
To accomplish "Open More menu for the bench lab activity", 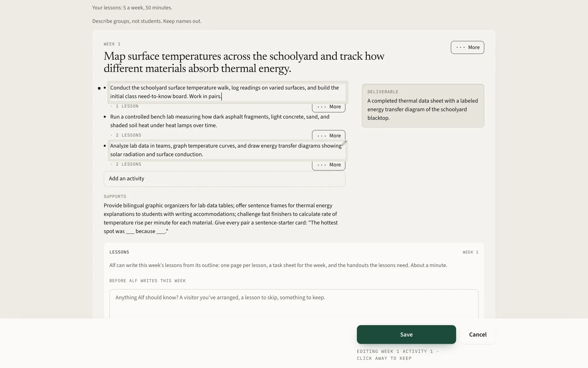I will click(x=329, y=135).
